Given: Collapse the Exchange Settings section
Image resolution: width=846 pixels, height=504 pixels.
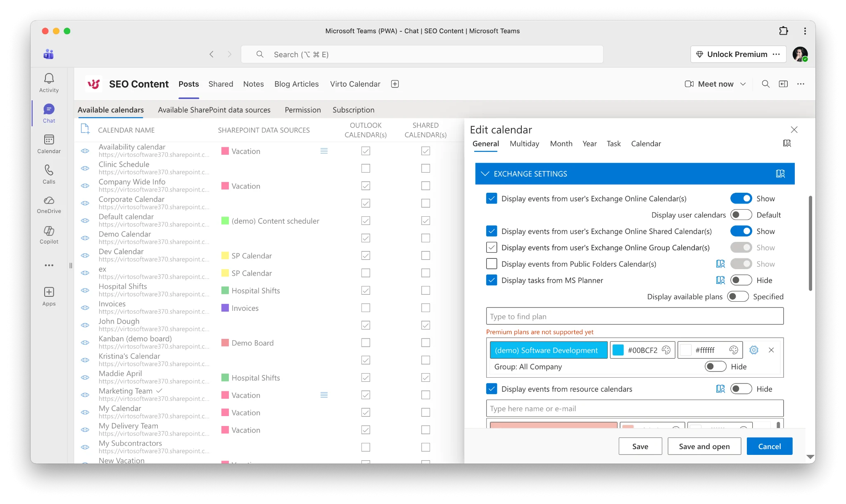Looking at the screenshot, I should click(x=485, y=174).
